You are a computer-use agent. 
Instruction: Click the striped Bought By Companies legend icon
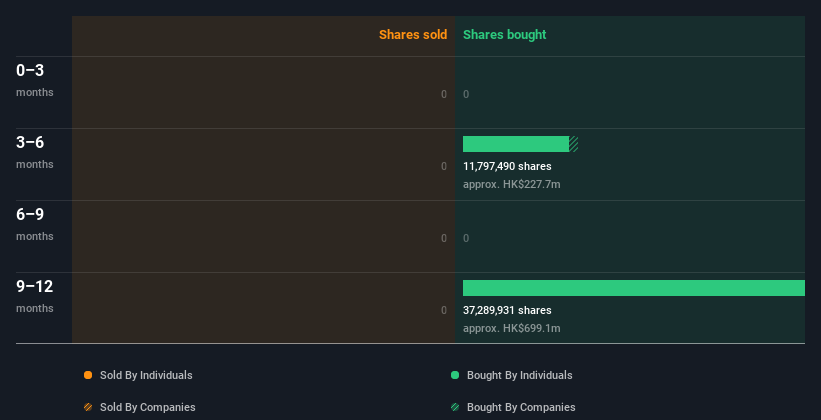point(455,407)
